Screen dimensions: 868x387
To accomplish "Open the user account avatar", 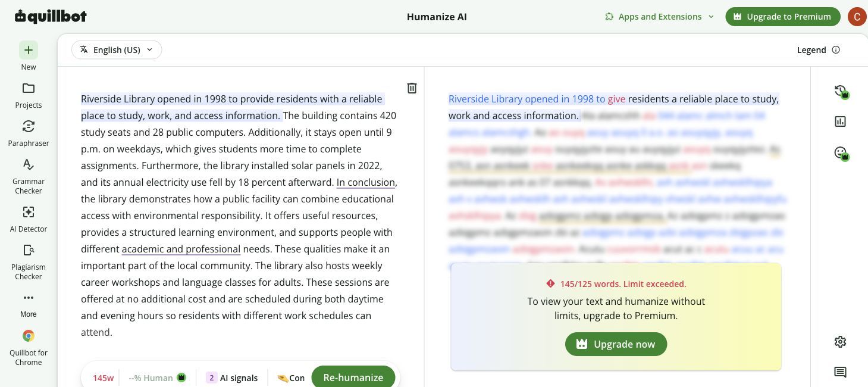I will pos(857,17).
